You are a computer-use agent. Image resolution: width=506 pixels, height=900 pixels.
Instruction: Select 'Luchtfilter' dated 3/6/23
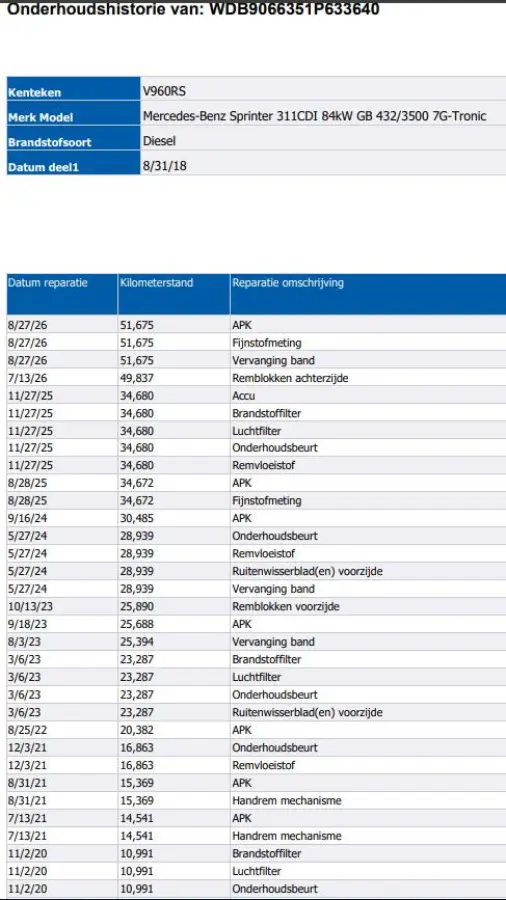tap(257, 677)
